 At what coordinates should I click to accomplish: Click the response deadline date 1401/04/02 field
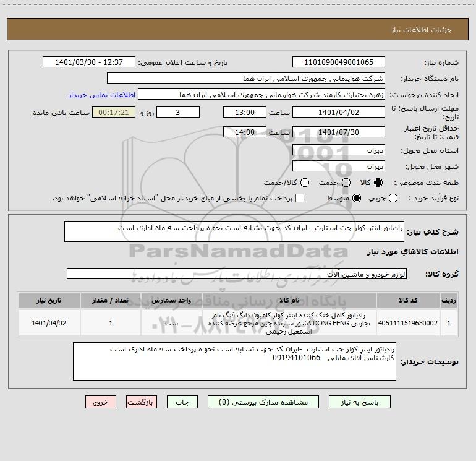(339, 112)
